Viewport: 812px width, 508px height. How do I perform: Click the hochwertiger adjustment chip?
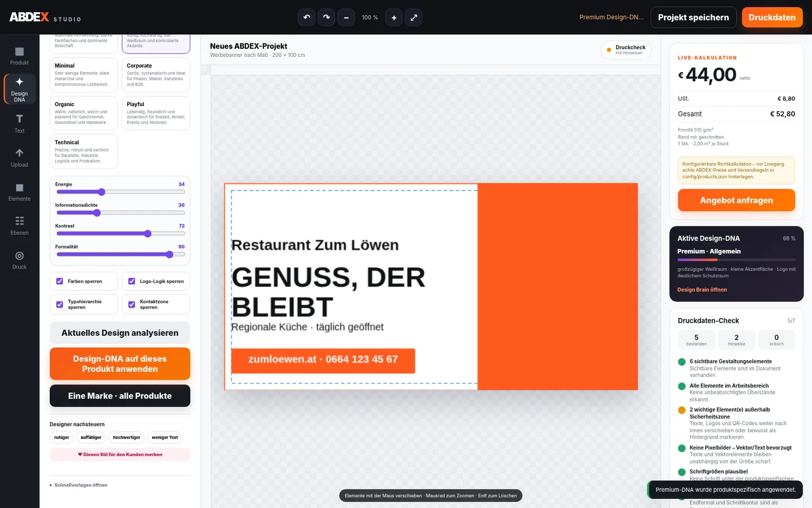127,438
